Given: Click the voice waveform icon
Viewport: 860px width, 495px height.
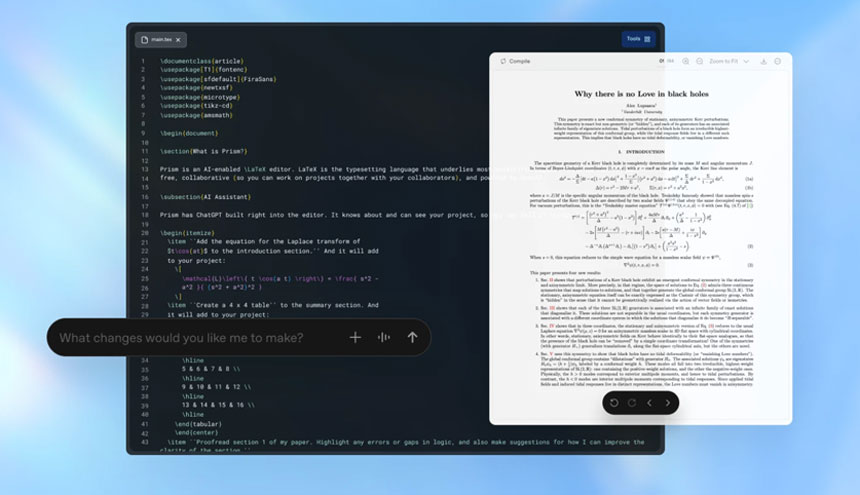Looking at the screenshot, I should coord(384,338).
